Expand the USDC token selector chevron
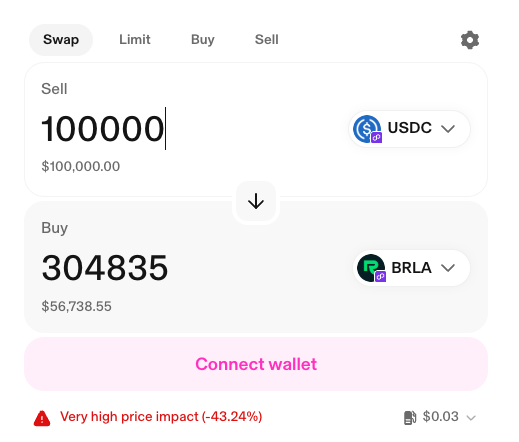 448,129
